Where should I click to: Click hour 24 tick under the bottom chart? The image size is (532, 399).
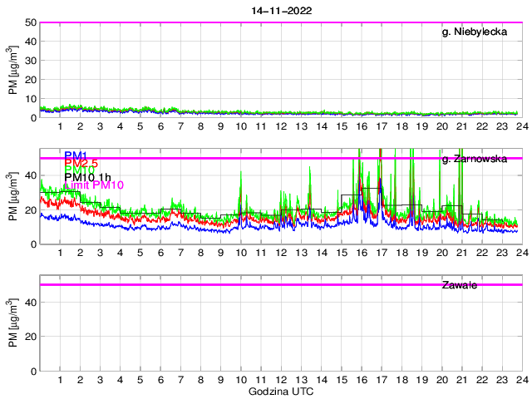point(522,380)
